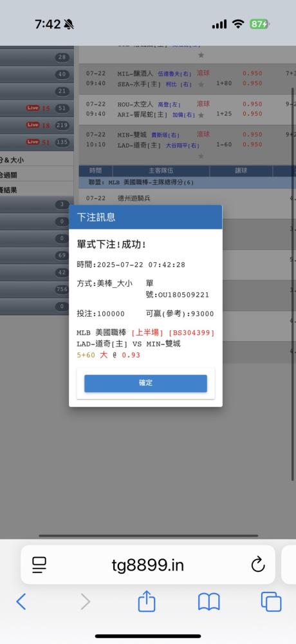Open the sidebar row with Live badge and 135

tap(37, 142)
